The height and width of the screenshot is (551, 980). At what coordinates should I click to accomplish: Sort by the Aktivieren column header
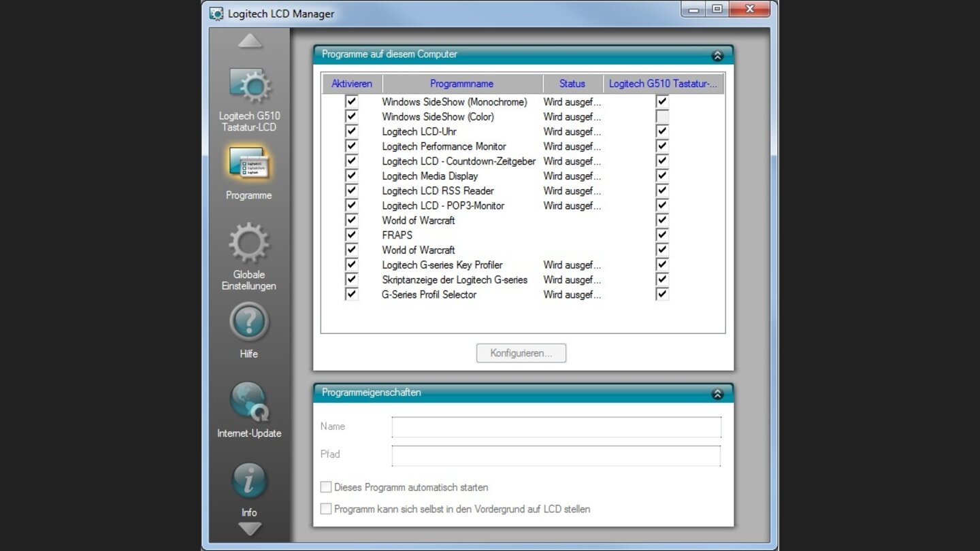pos(352,84)
